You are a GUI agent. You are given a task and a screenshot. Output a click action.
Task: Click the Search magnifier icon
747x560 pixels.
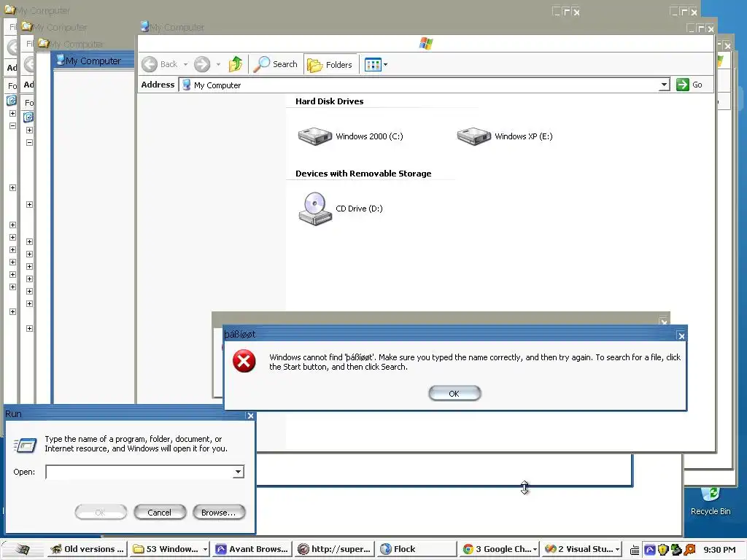[261, 64]
